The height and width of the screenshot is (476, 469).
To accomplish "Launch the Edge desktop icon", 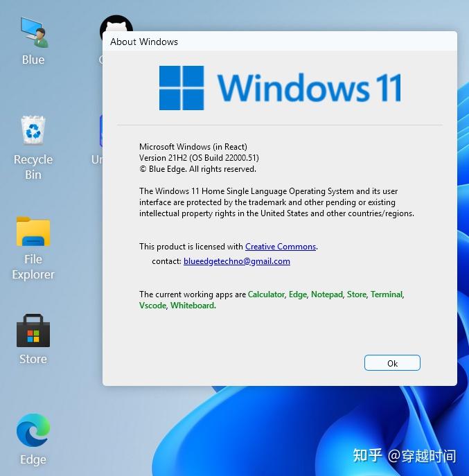I will click(33, 439).
